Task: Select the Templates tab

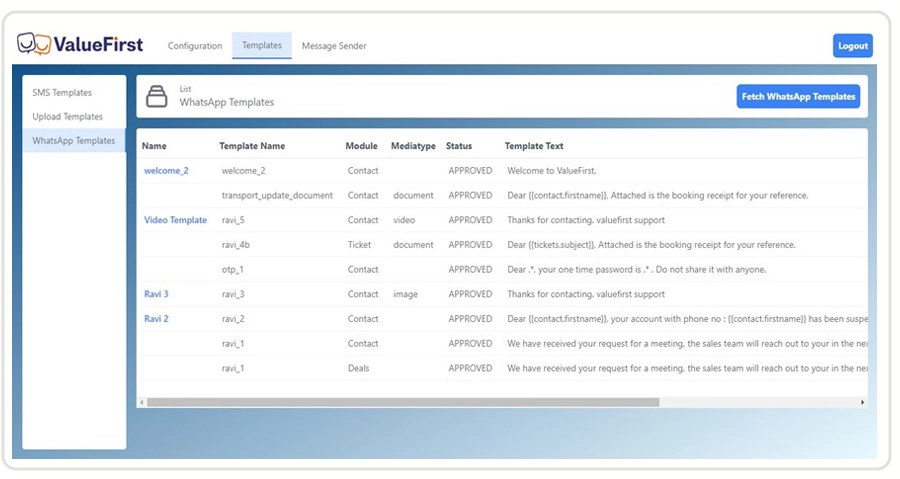Action: pyautogui.click(x=262, y=45)
